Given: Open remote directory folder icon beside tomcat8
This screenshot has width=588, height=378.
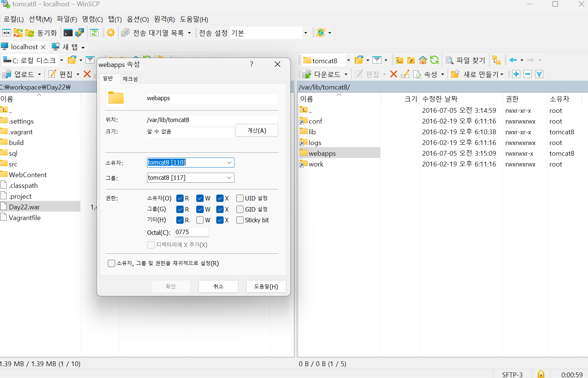Looking at the screenshot, I should click(359, 60).
